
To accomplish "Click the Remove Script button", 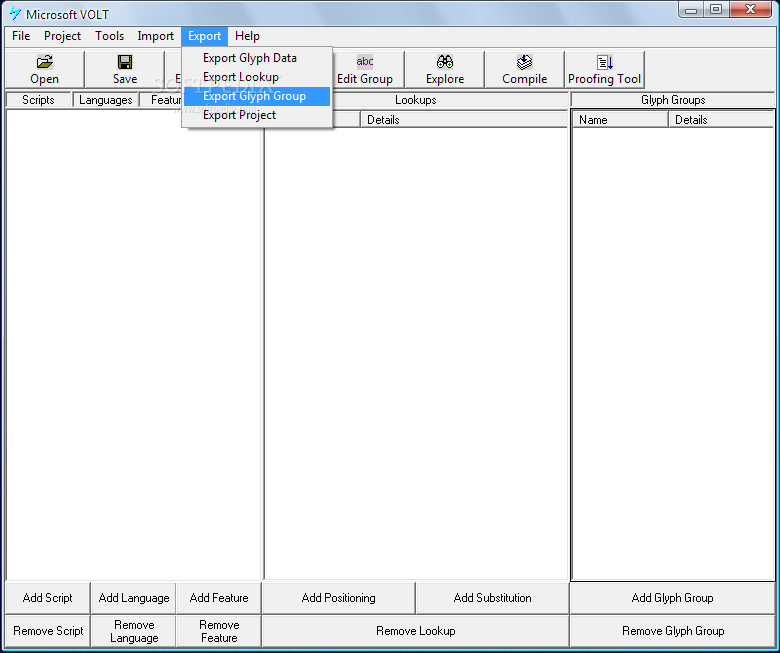I will click(48, 631).
